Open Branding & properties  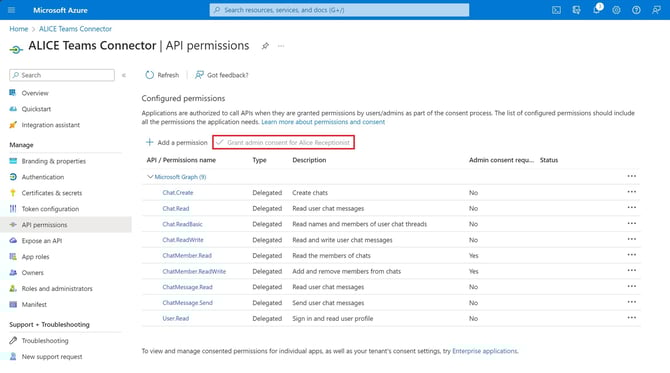tap(53, 161)
